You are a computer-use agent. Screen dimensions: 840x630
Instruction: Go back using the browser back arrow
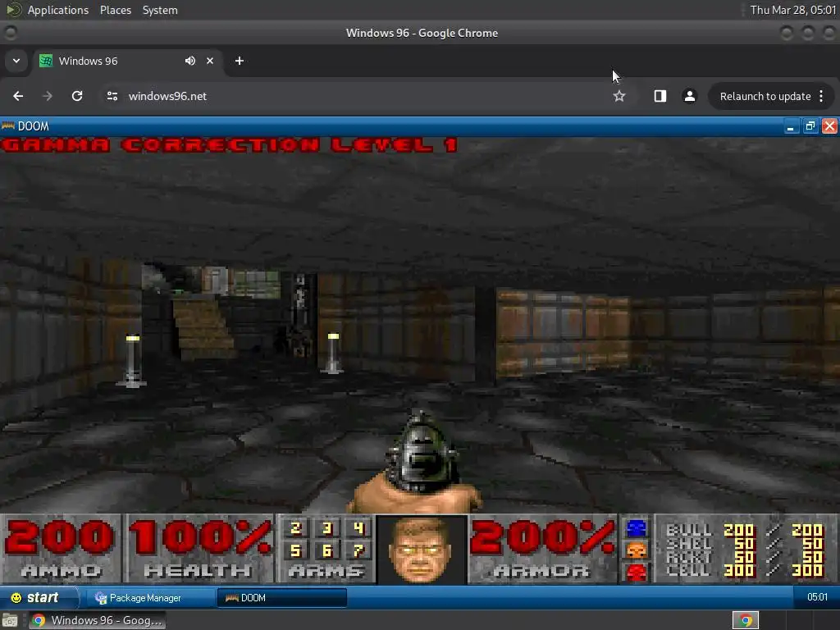(18, 96)
